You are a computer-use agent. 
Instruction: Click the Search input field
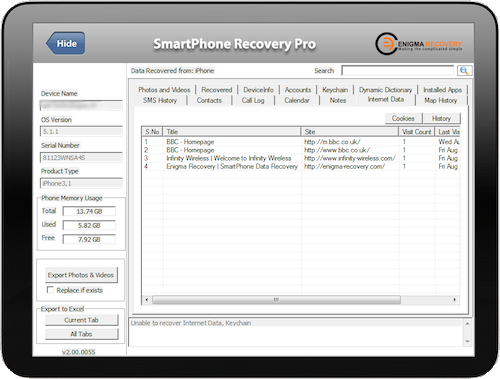coord(398,71)
